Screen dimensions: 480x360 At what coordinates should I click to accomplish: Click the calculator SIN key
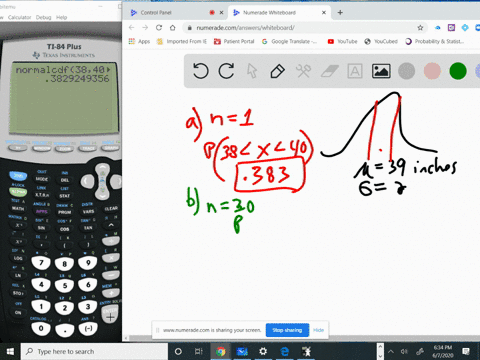pos(41,228)
